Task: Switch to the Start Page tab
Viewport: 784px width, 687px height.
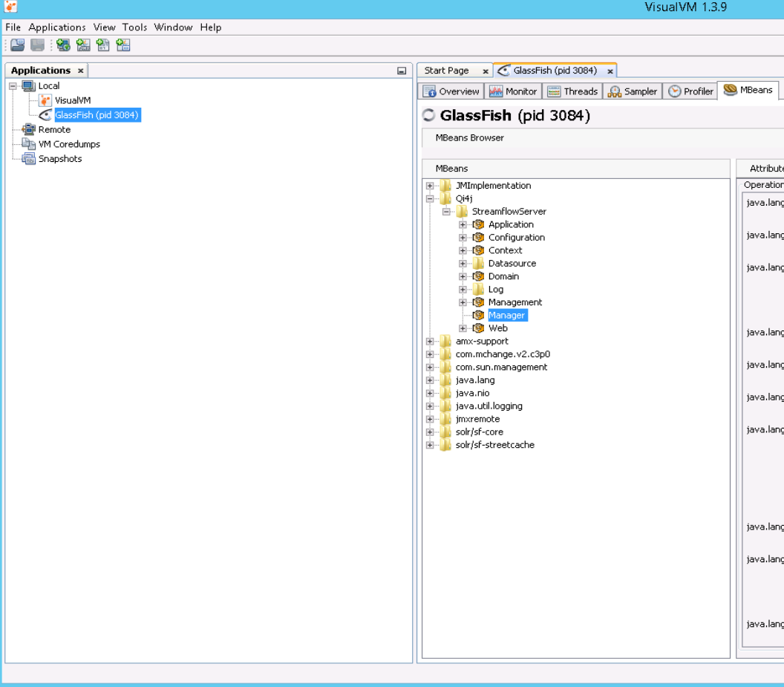Action: click(x=446, y=71)
